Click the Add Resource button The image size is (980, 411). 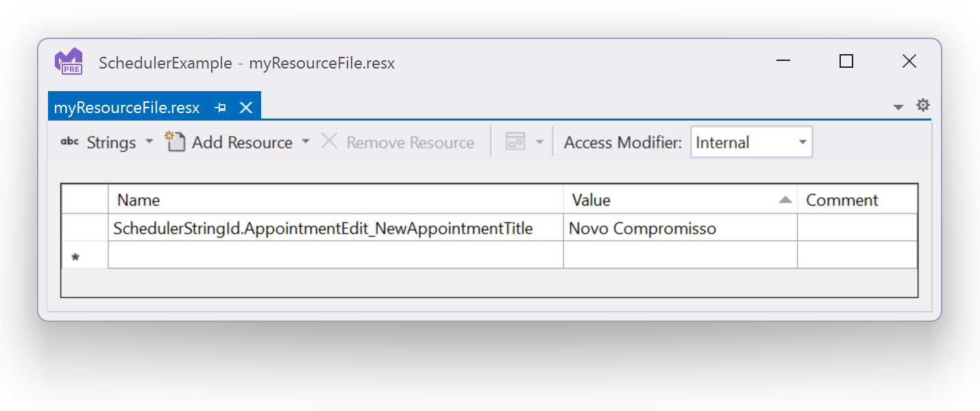tap(230, 142)
